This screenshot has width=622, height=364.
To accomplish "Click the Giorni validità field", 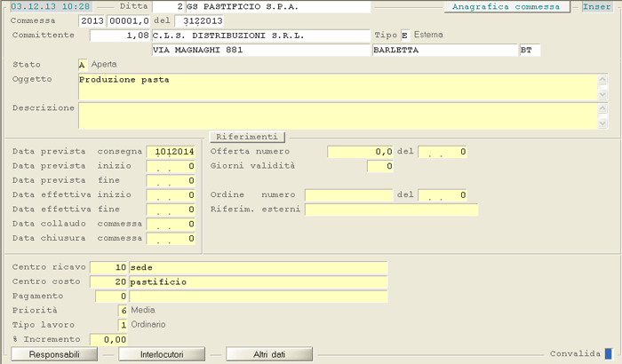I will pyautogui.click(x=380, y=166).
